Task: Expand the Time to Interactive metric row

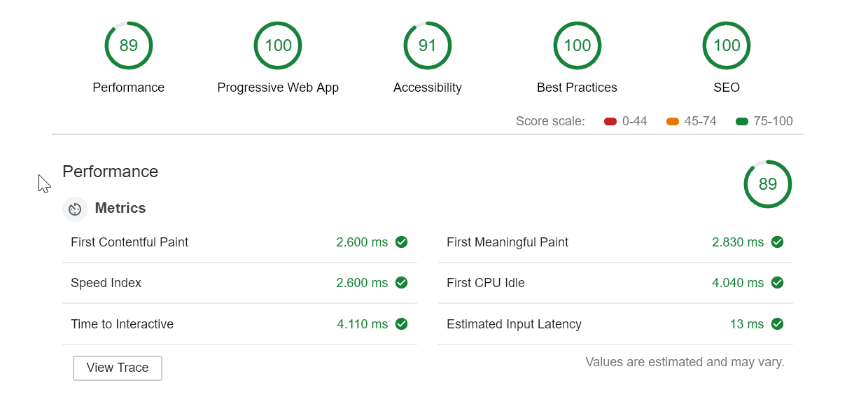Action: coord(239,324)
